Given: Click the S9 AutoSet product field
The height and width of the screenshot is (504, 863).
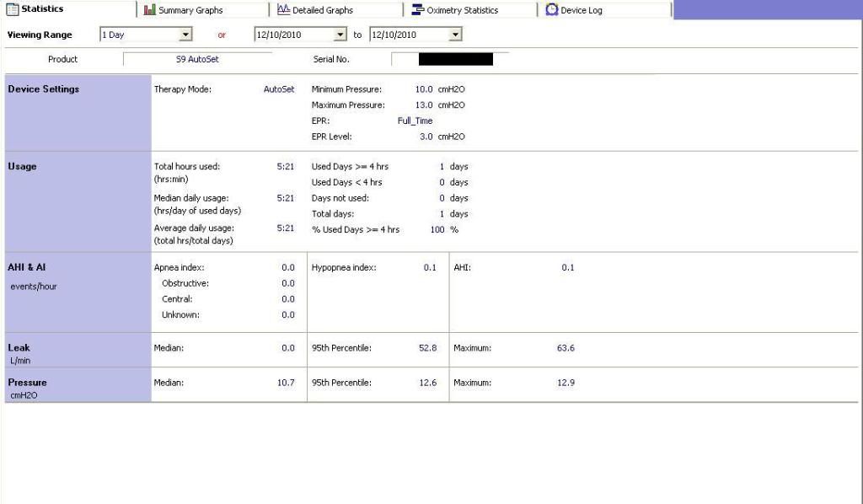Looking at the screenshot, I should [x=197, y=59].
